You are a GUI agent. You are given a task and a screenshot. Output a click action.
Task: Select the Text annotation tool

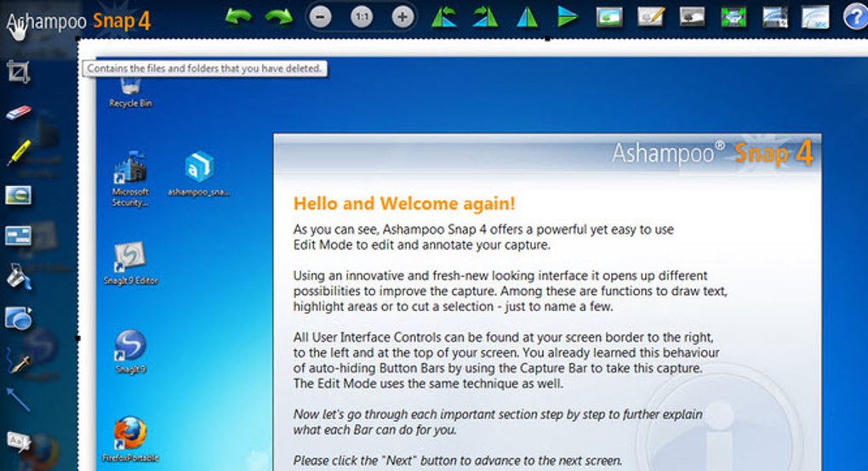pyautogui.click(x=18, y=441)
